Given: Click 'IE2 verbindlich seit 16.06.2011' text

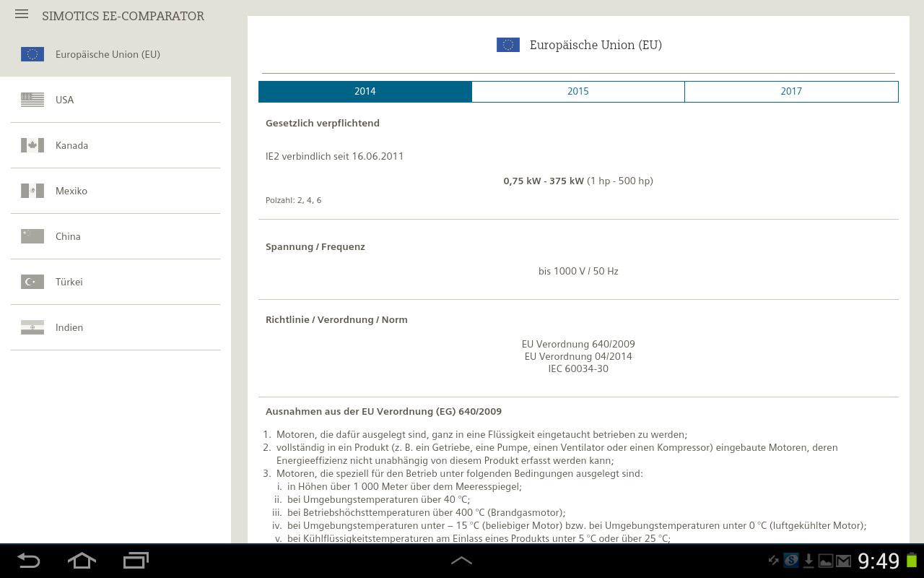Looking at the screenshot, I should 335,156.
